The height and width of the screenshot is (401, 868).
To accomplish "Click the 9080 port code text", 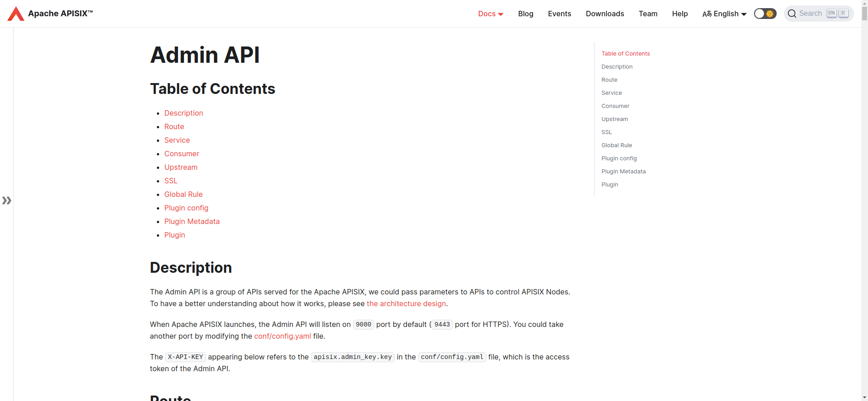I will [x=363, y=324].
